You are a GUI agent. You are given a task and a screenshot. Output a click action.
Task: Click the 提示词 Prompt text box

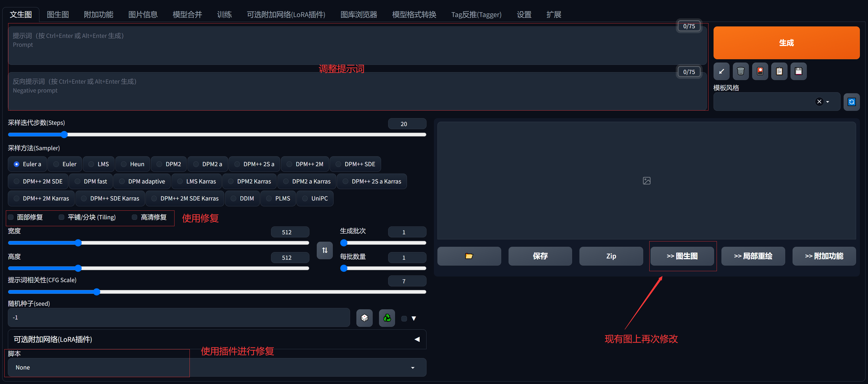coord(357,45)
